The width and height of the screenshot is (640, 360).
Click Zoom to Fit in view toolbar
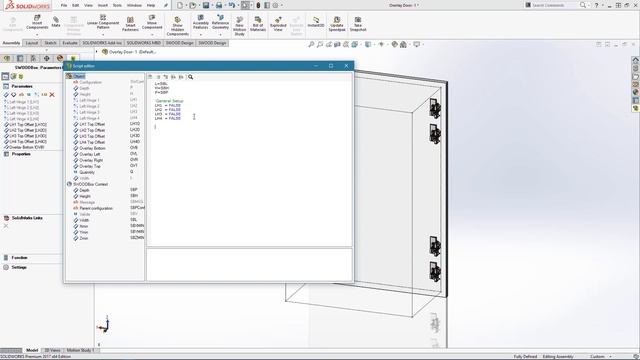click(311, 44)
